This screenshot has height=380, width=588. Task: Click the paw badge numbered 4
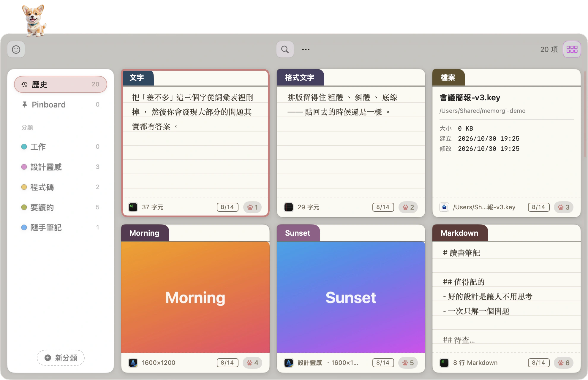252,363
